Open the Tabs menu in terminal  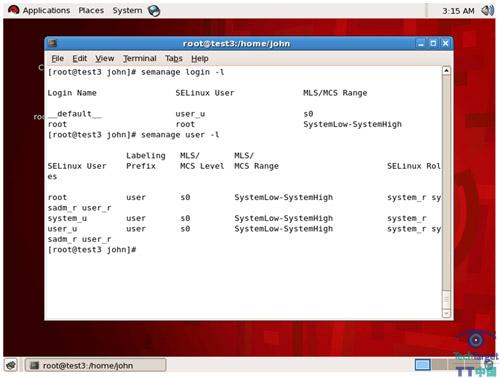[174, 59]
